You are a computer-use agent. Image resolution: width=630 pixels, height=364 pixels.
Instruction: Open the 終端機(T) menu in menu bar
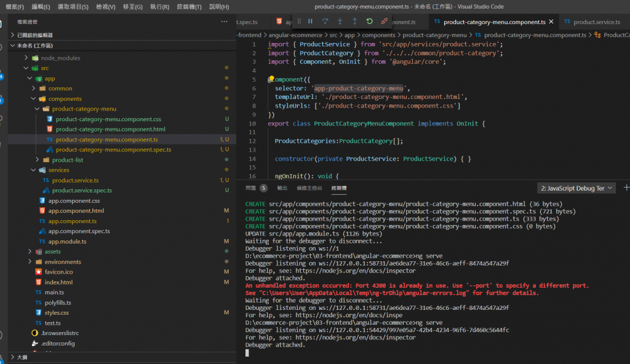(189, 7)
